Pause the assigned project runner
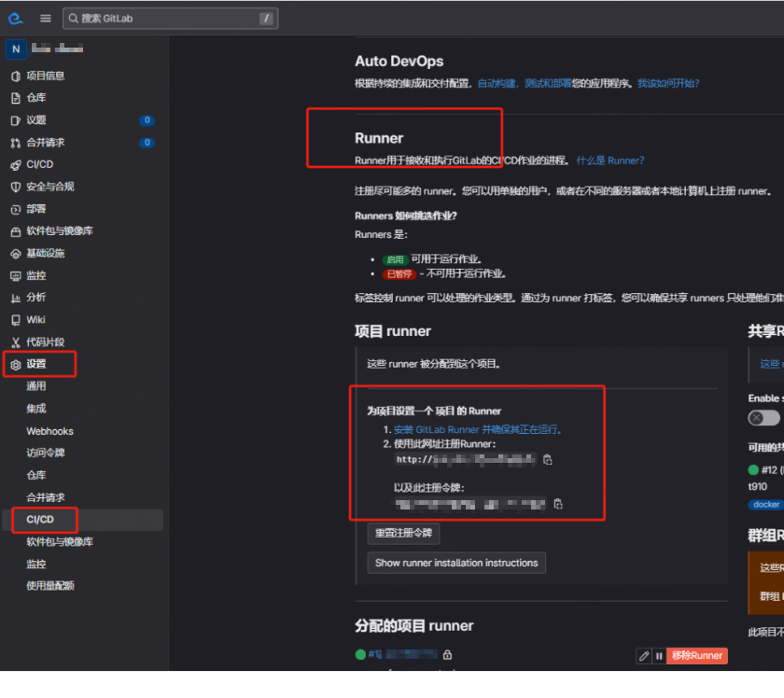 click(x=659, y=656)
